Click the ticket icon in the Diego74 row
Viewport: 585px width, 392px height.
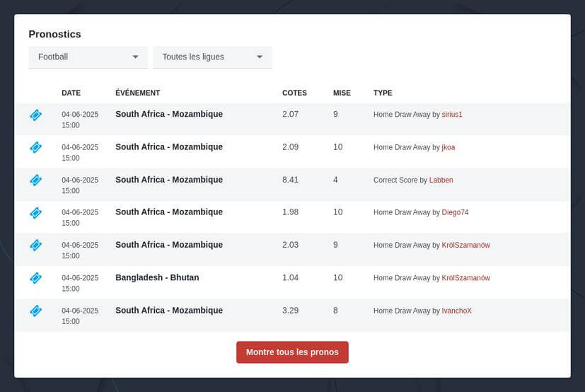(x=36, y=213)
